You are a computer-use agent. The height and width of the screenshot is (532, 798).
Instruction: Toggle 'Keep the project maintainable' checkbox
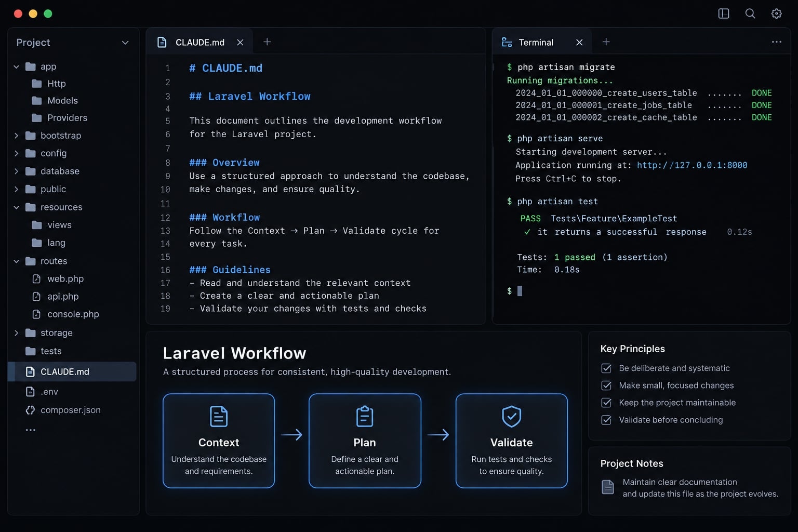[x=606, y=403]
